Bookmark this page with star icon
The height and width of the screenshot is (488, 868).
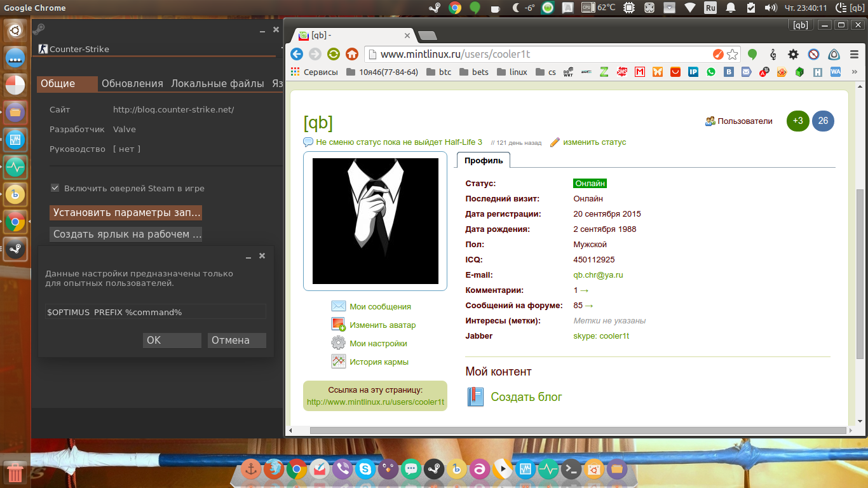pyautogui.click(x=733, y=54)
